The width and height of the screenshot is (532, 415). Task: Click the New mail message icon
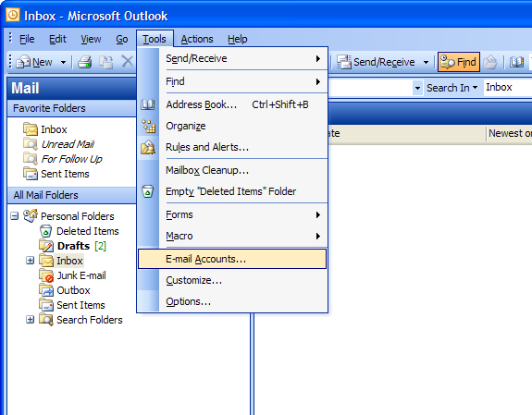coord(23,62)
